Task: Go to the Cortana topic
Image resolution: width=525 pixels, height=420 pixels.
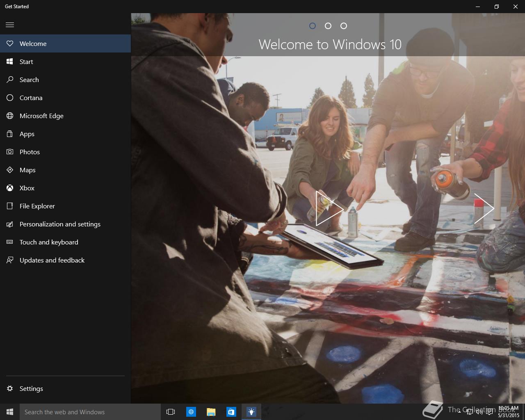Action: [65, 98]
